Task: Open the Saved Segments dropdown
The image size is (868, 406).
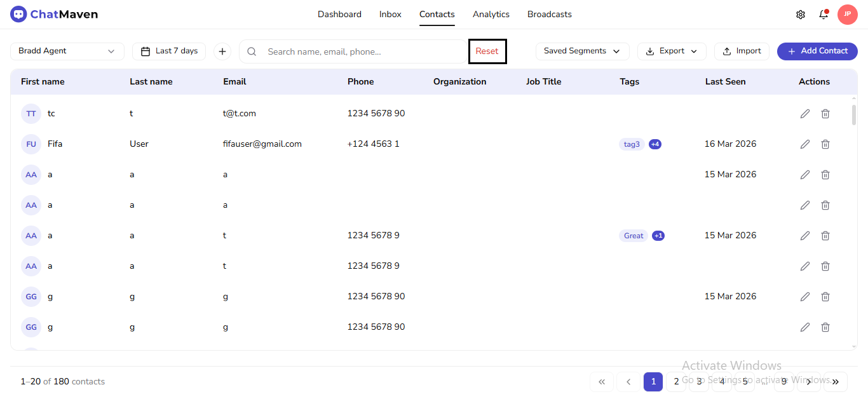Action: 581,51
